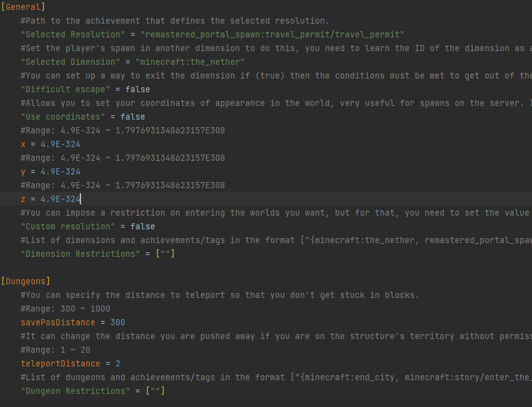Click the y coordinate value 4.9E-324

pos(60,171)
